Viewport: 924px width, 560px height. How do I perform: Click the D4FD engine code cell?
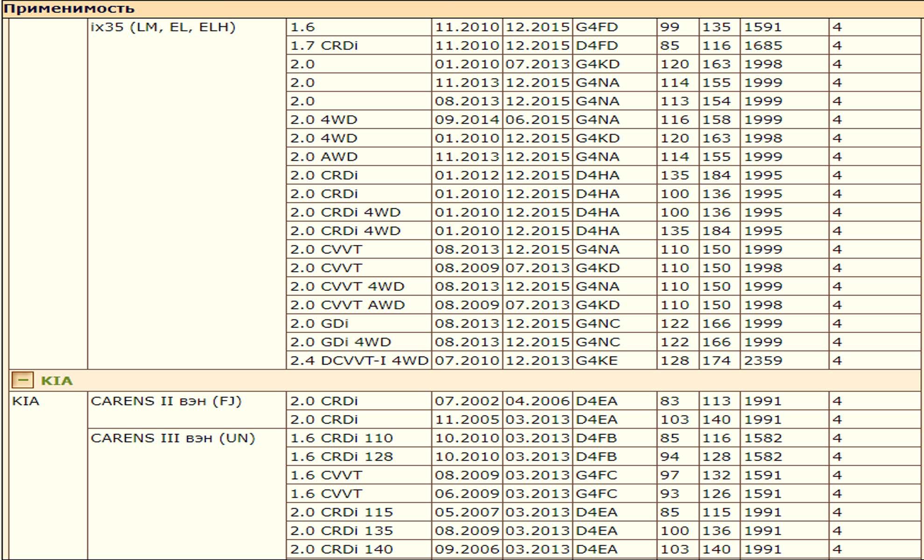(x=597, y=46)
